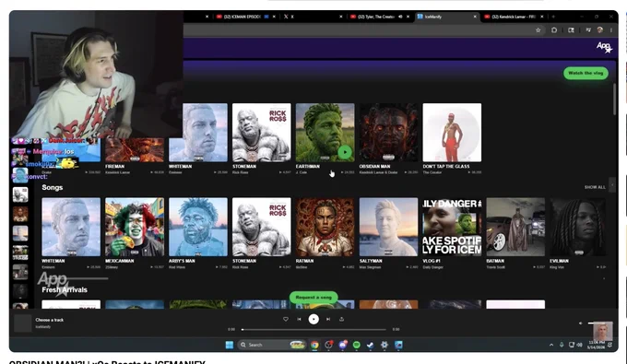627x364 pixels.
Task: Mute the Tyler, The Creator tab audio icon
Action: (x=400, y=17)
